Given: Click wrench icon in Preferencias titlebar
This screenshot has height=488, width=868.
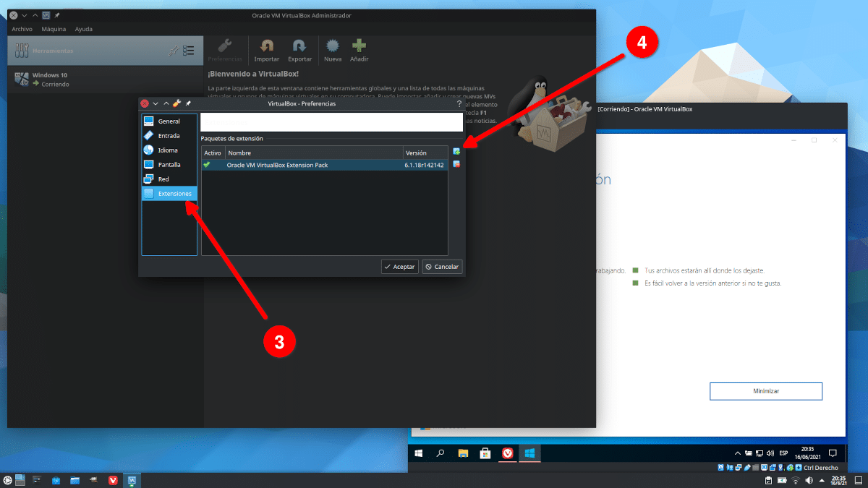Looking at the screenshot, I should tap(176, 103).
